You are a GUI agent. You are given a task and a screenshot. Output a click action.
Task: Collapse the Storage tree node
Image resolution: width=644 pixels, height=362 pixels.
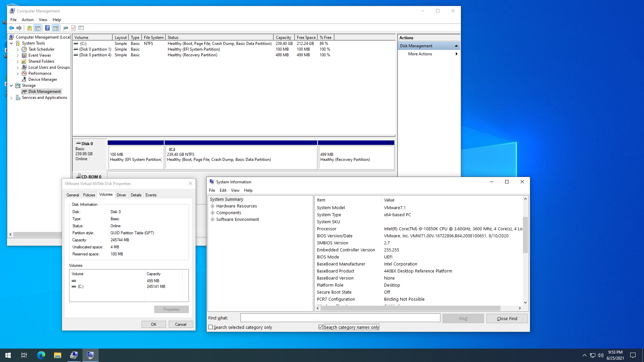[11, 85]
